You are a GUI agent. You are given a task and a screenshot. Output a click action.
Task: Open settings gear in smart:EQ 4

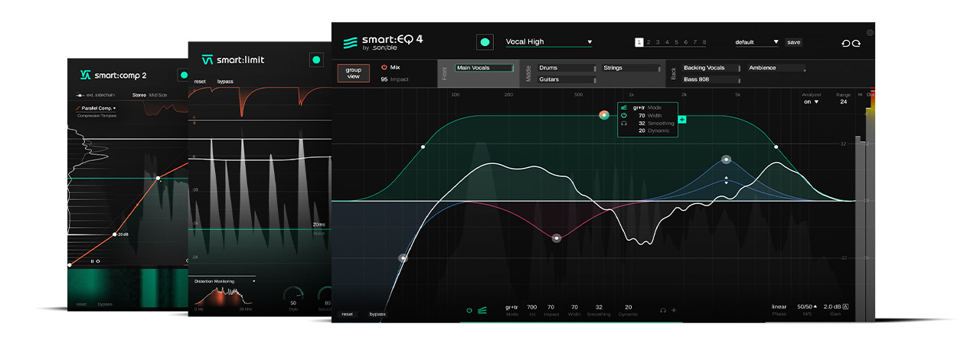[870, 33]
